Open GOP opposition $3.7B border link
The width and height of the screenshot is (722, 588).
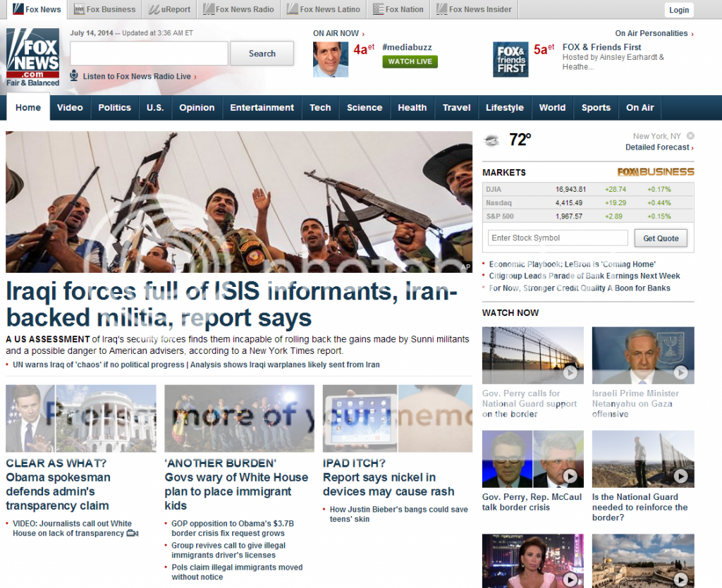pyautogui.click(x=233, y=528)
